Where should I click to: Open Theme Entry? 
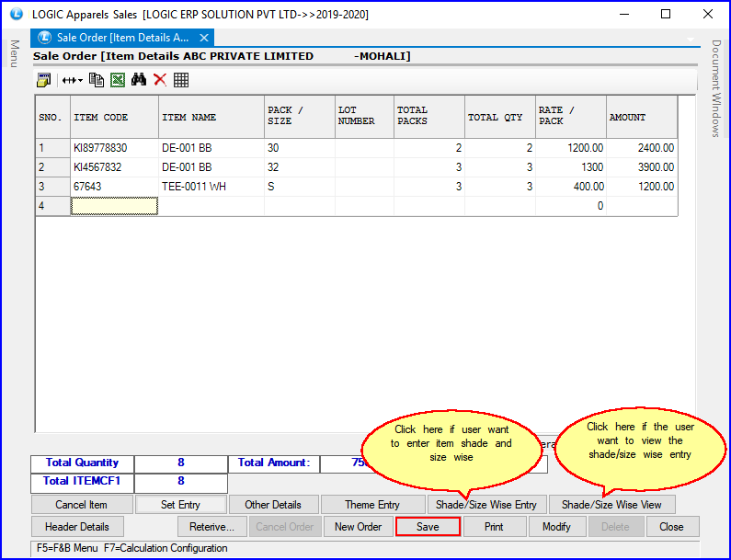coord(372,505)
